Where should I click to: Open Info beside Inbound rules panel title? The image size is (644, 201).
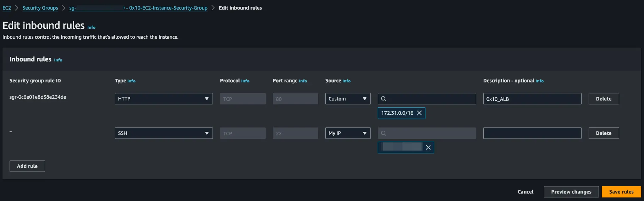58,60
